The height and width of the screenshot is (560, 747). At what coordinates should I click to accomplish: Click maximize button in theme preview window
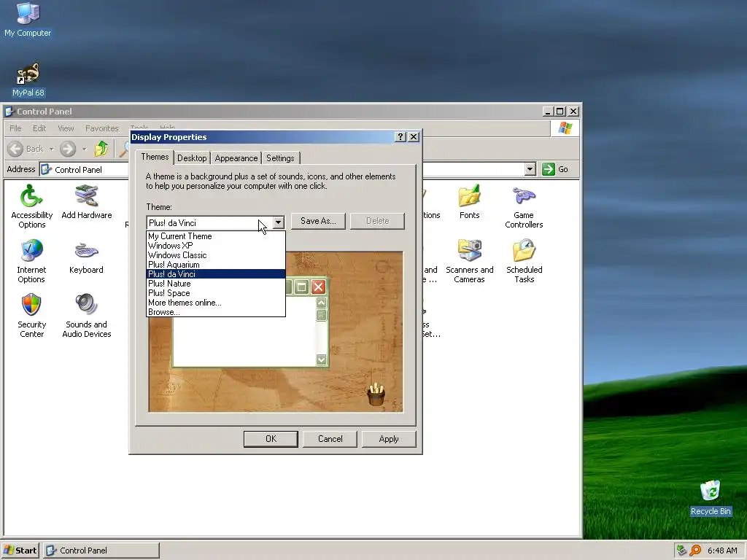[x=301, y=287]
